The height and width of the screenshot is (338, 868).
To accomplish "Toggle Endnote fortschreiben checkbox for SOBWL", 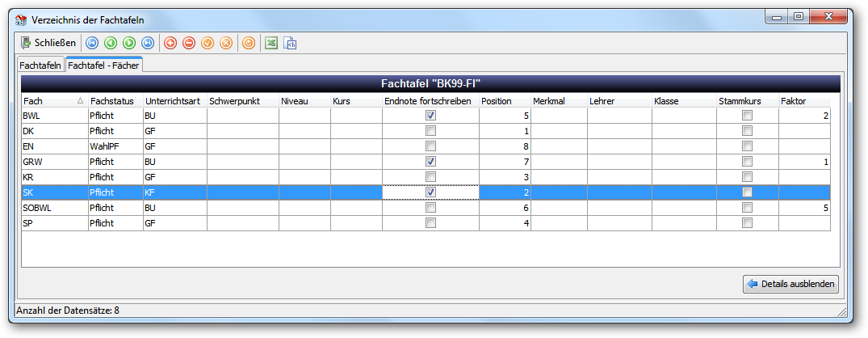I will (430, 208).
